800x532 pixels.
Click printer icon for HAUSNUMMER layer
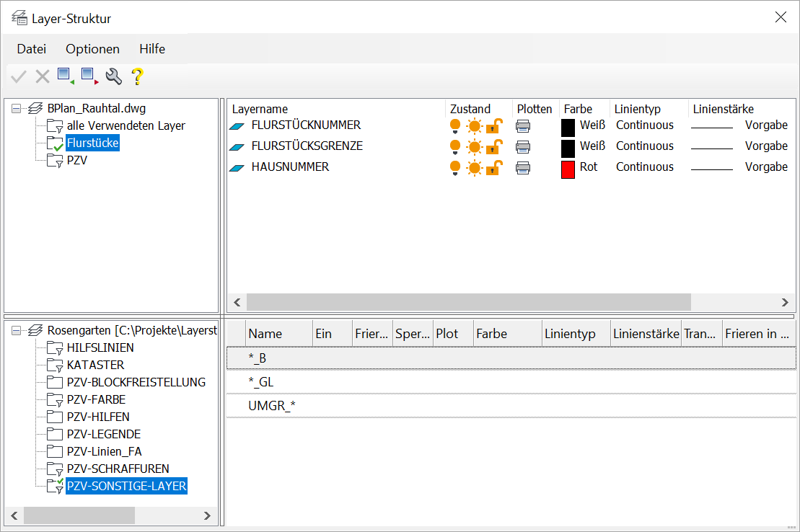point(523,167)
